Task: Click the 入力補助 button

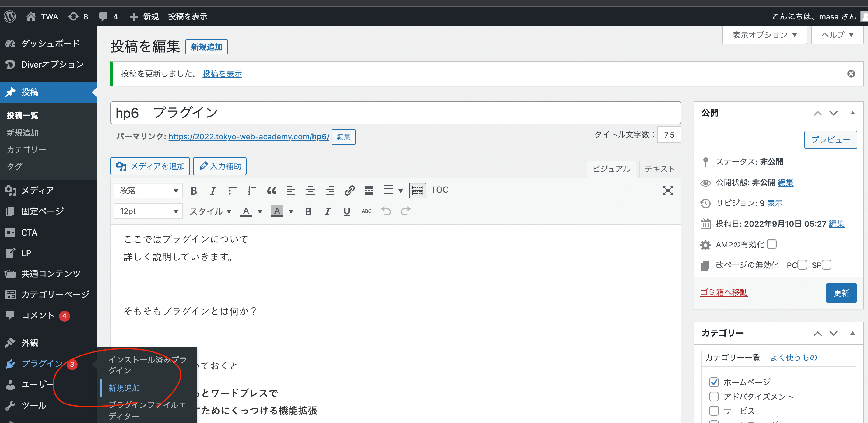Action: (x=220, y=166)
